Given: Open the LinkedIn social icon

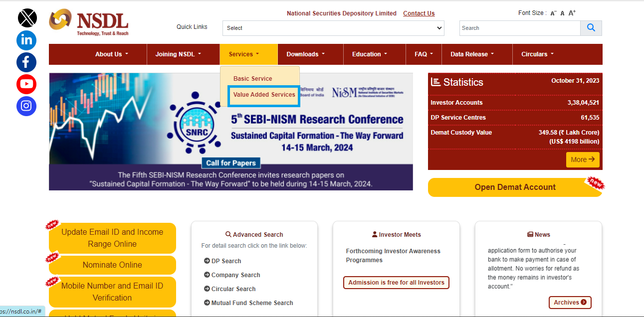Looking at the screenshot, I should click(26, 40).
